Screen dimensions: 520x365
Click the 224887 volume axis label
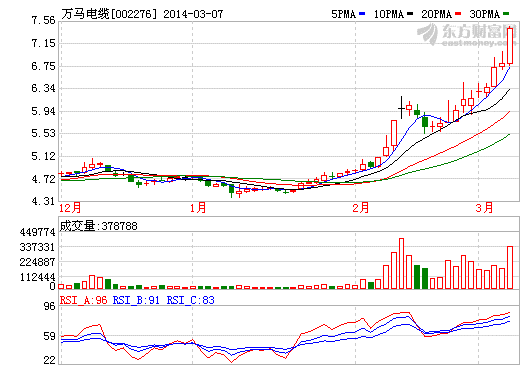coord(37,262)
